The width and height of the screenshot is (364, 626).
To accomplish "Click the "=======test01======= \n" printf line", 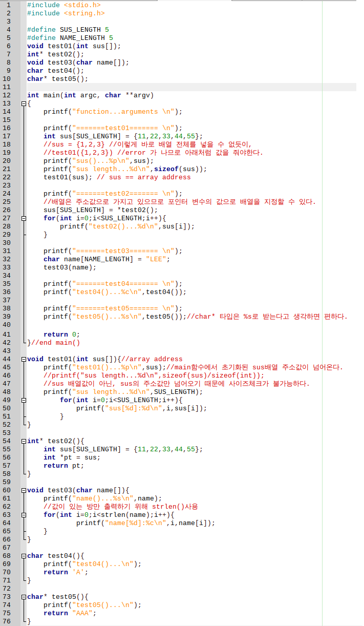I will coord(113,128).
